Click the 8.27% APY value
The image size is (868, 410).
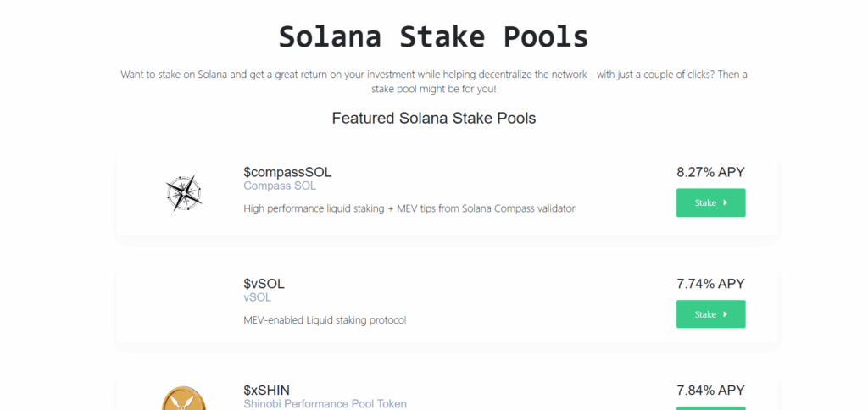click(710, 172)
